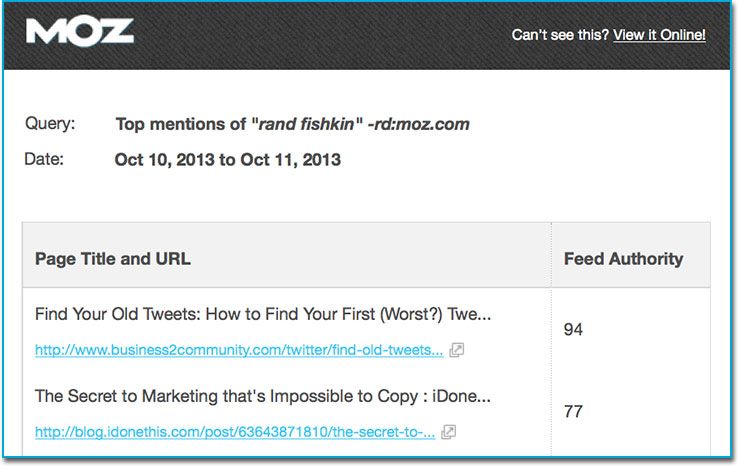Click the "Find Your Old Tweets" page title

tap(263, 315)
